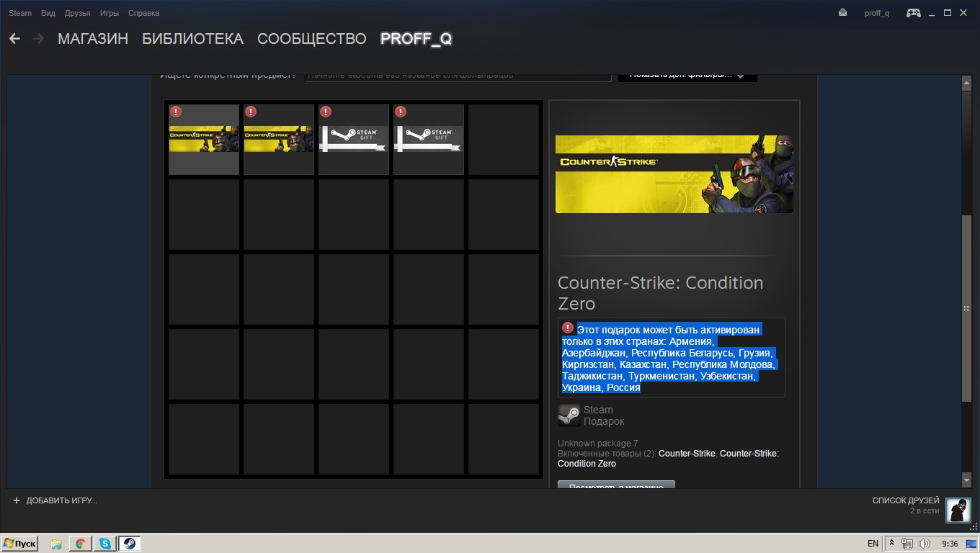Open the system tray volume icon
Screen dimensions: 980x553
tap(925, 544)
